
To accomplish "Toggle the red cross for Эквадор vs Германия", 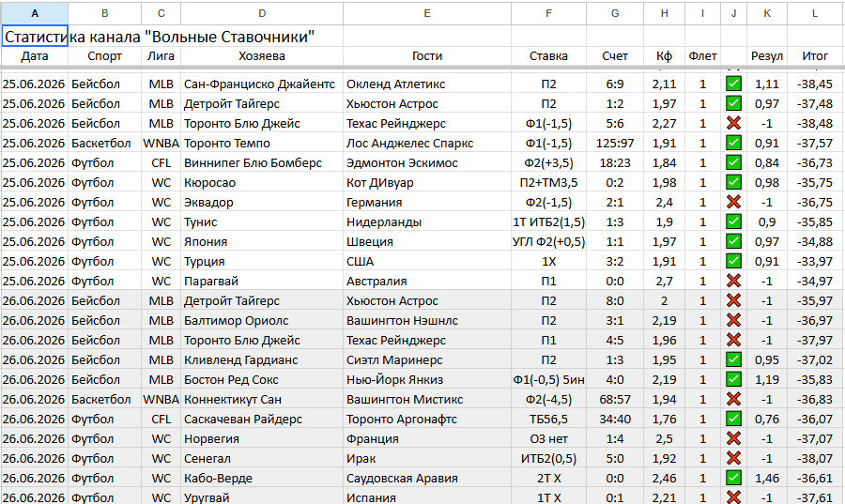I will tap(733, 202).
